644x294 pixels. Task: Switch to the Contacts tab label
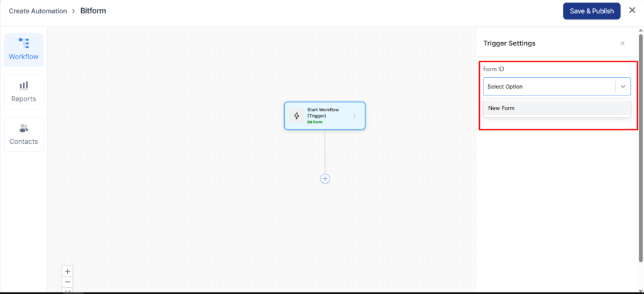coord(23,141)
